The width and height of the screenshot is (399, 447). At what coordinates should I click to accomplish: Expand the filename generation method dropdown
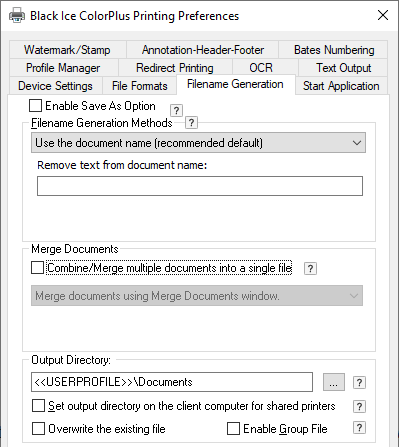tap(198, 143)
